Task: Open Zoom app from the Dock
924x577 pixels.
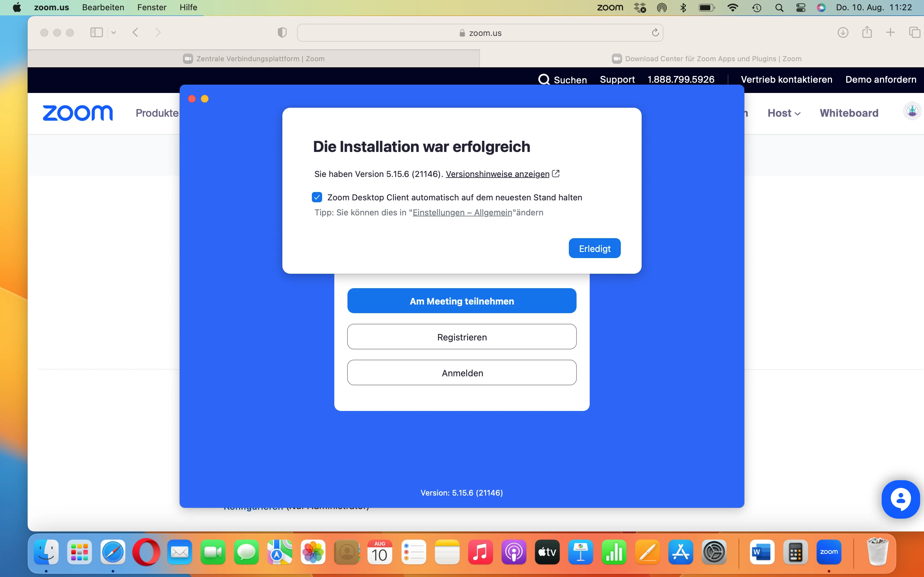Action: point(828,552)
